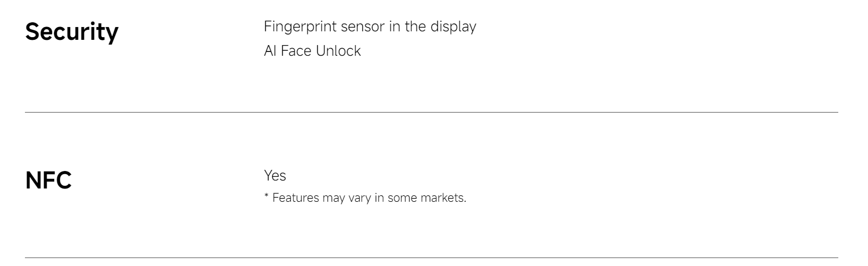
Task: Click the word 'Features' in the footnote
Action: pos(295,198)
